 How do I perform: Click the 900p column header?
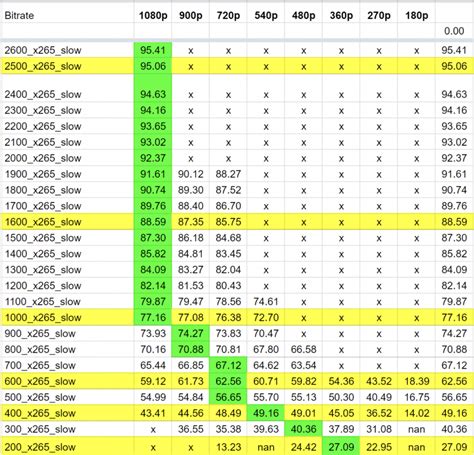point(191,15)
